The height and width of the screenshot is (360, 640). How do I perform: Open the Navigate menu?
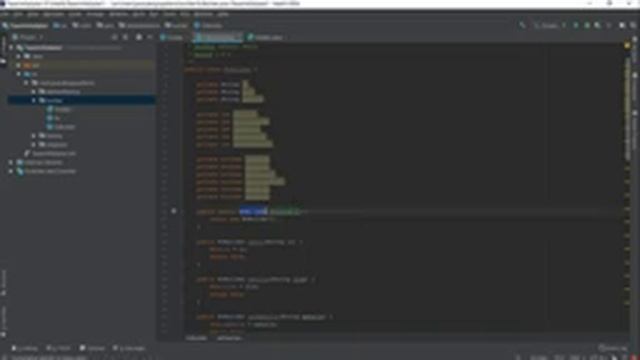[53, 14]
